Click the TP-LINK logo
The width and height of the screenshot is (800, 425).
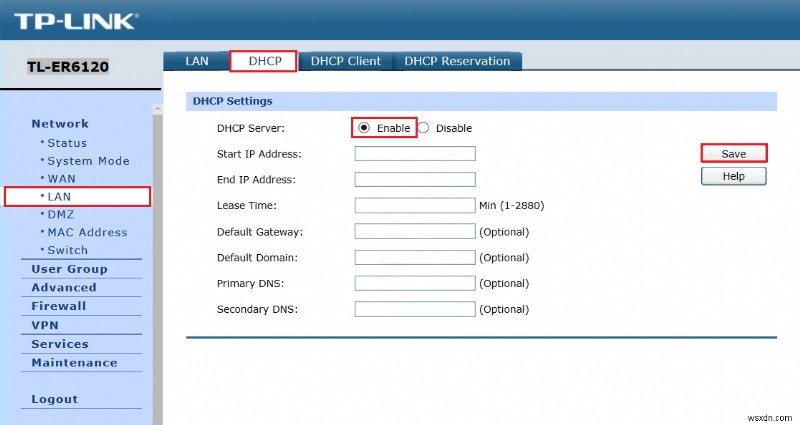[77, 21]
